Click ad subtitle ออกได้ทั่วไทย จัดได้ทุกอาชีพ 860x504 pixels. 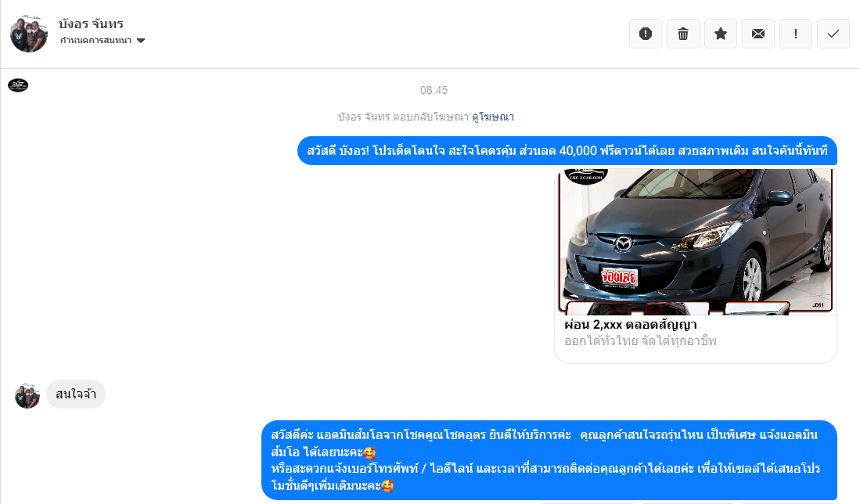(x=641, y=341)
